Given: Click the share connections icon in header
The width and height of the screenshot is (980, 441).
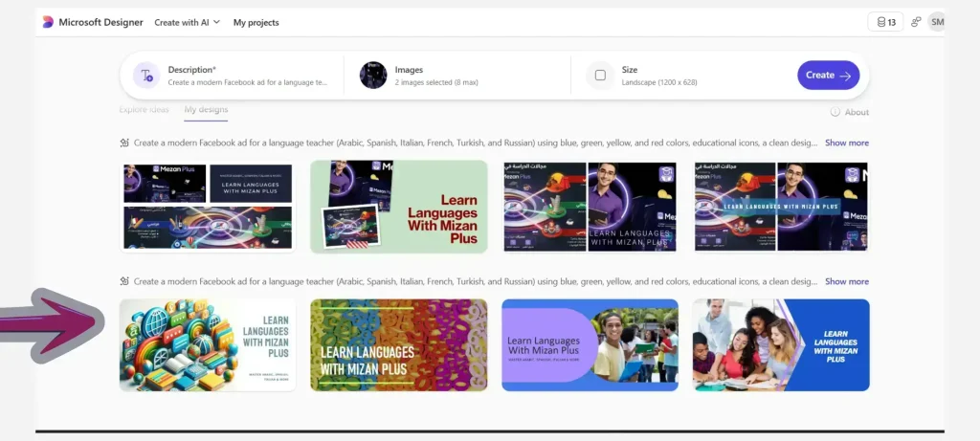Looking at the screenshot, I should click(x=916, y=22).
